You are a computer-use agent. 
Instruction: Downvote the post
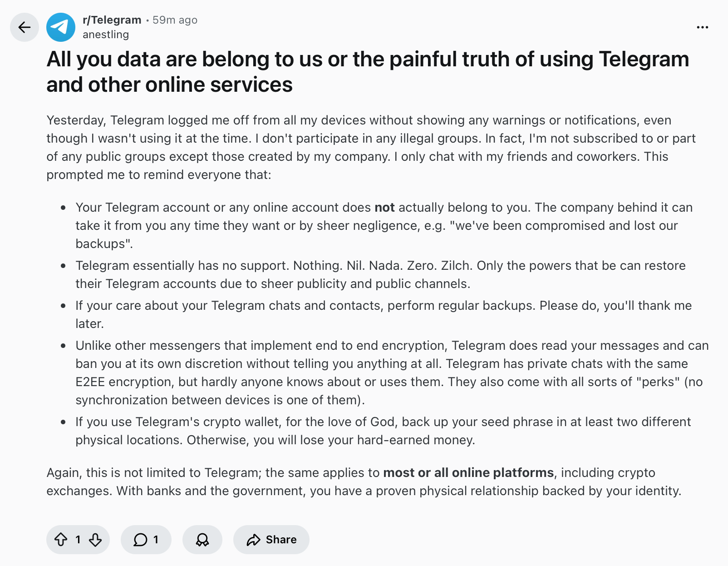click(x=95, y=540)
